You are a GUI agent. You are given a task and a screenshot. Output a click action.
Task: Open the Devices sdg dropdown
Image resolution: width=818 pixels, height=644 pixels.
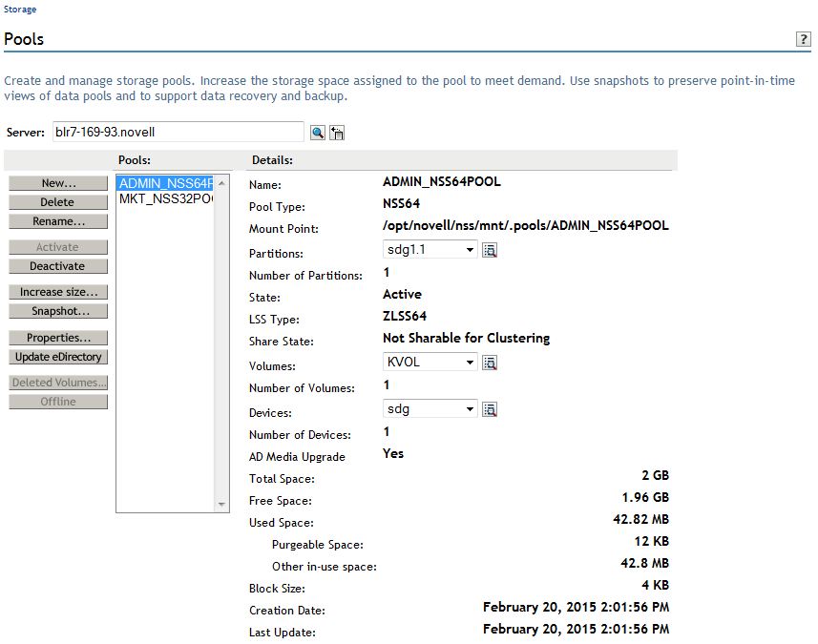[430, 408]
